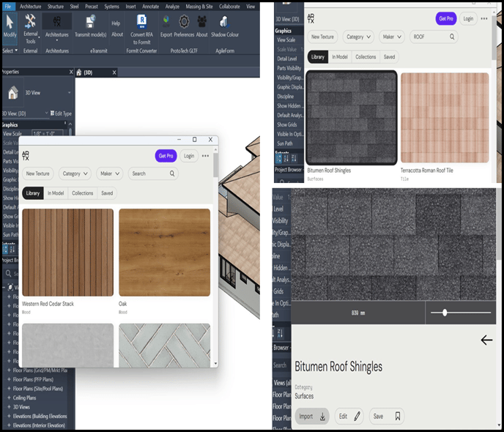Open Category dropdown in front Architextures window
Image resolution: width=504 pixels, height=432 pixels.
[75, 174]
